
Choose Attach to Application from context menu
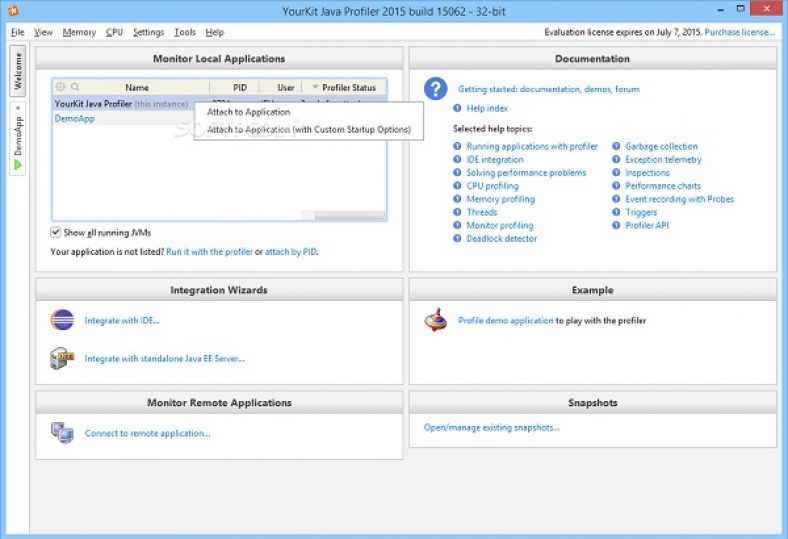pos(248,112)
